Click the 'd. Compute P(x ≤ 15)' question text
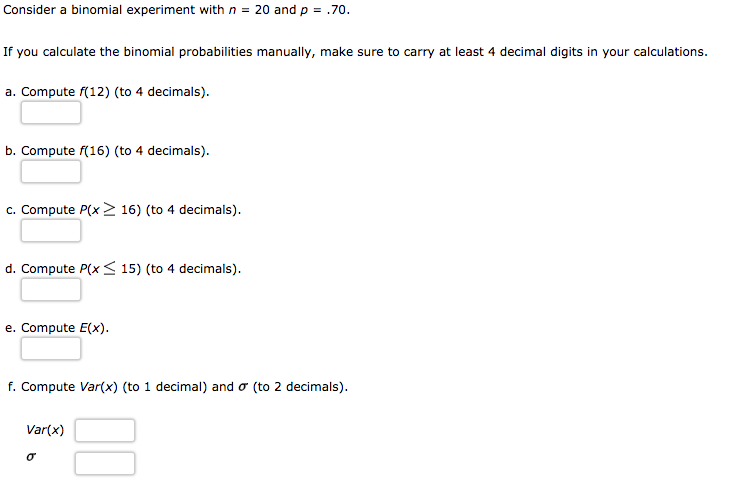 [x=123, y=269]
